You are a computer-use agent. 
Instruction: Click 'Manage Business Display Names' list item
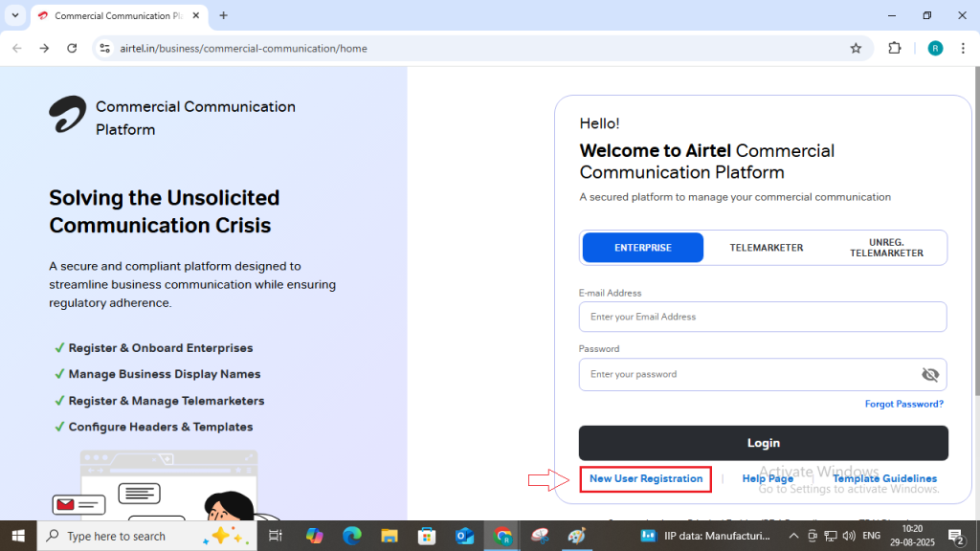(x=165, y=374)
